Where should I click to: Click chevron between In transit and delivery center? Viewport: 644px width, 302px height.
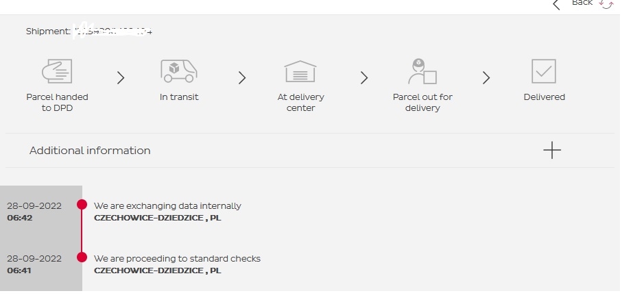coord(242,77)
